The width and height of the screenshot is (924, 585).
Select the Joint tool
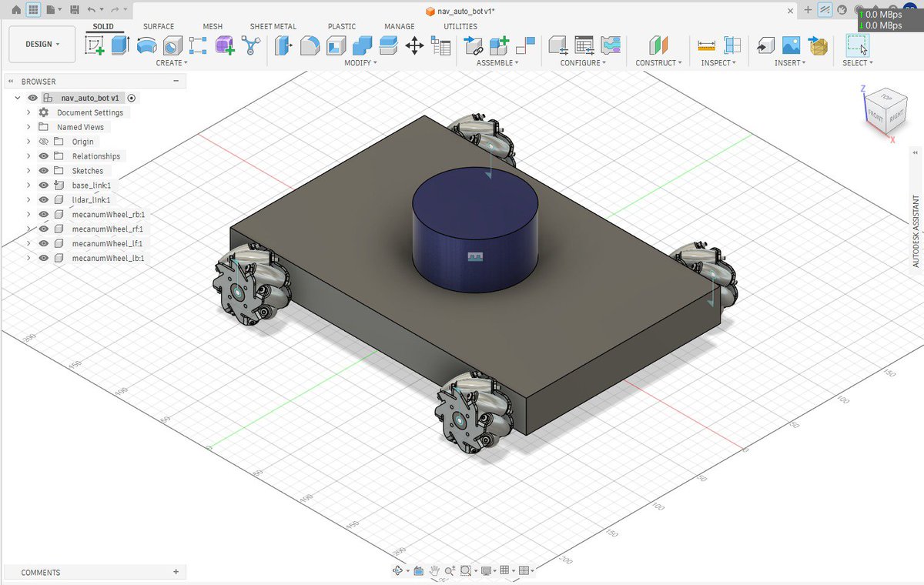tap(473, 45)
